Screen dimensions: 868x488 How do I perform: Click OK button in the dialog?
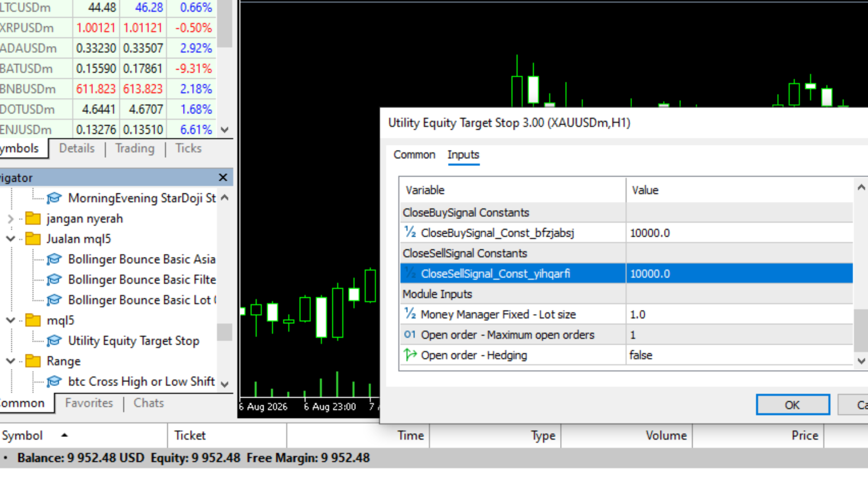(x=793, y=405)
